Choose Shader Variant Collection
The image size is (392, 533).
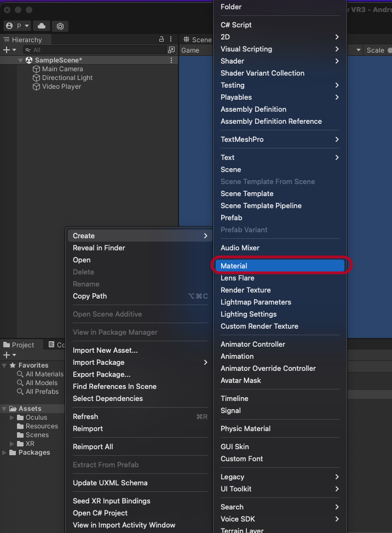tap(280, 73)
